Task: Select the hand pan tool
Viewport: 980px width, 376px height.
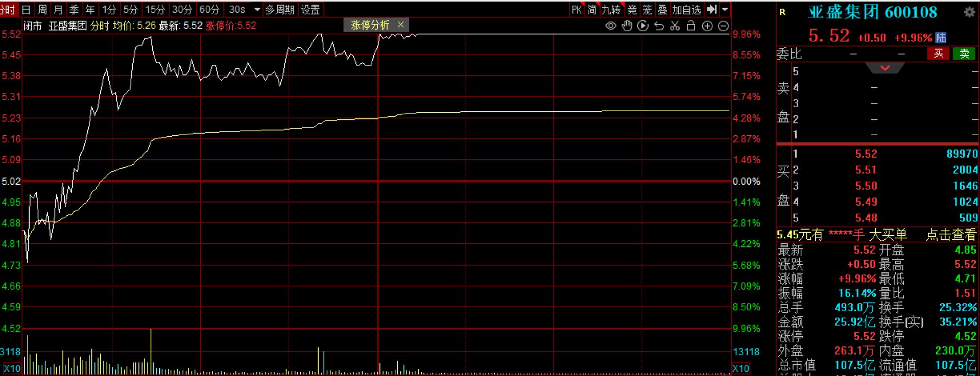Action: point(627,26)
